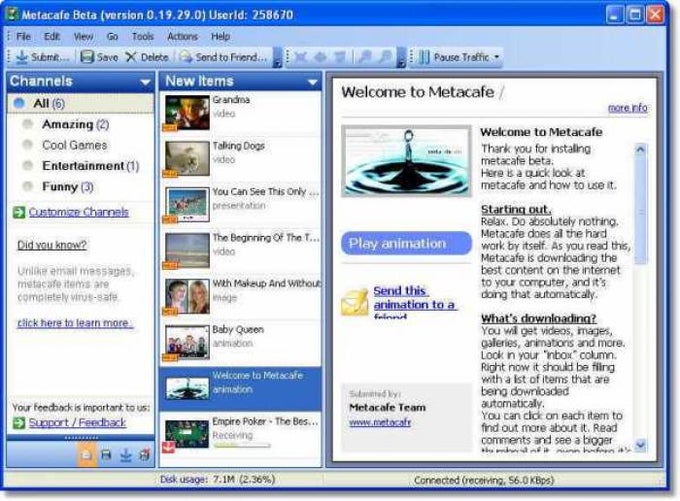The width and height of the screenshot is (680, 501).
Task: Open Pause Traffic dropdown arrow
Action: 497,57
